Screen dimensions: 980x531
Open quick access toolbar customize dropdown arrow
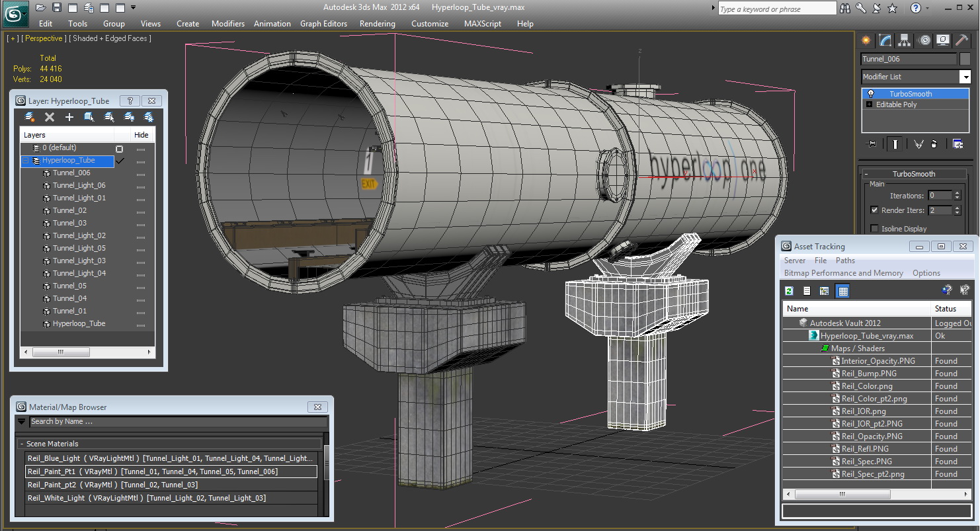pyautogui.click(x=134, y=8)
